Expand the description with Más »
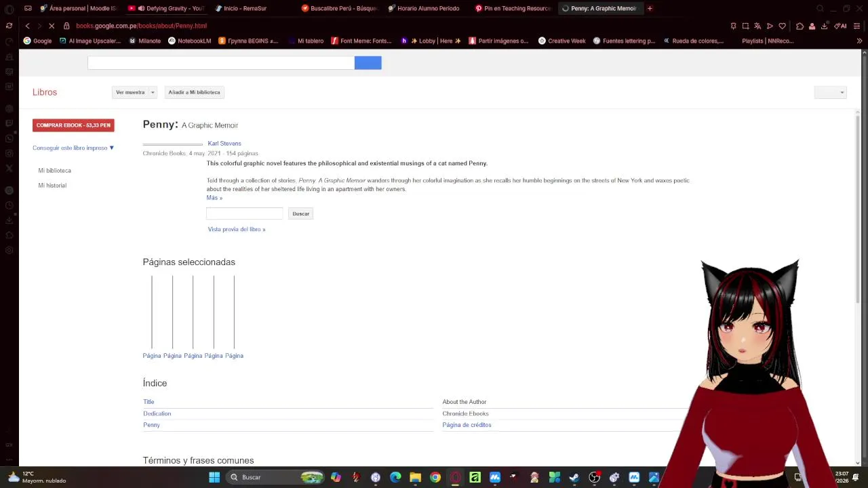The height and width of the screenshot is (488, 868). pyautogui.click(x=214, y=198)
